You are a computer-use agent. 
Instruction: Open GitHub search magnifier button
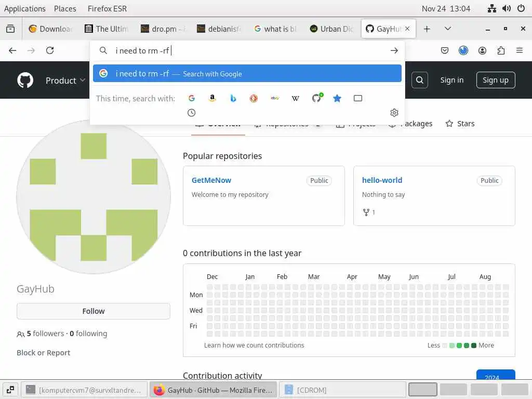[x=420, y=80]
